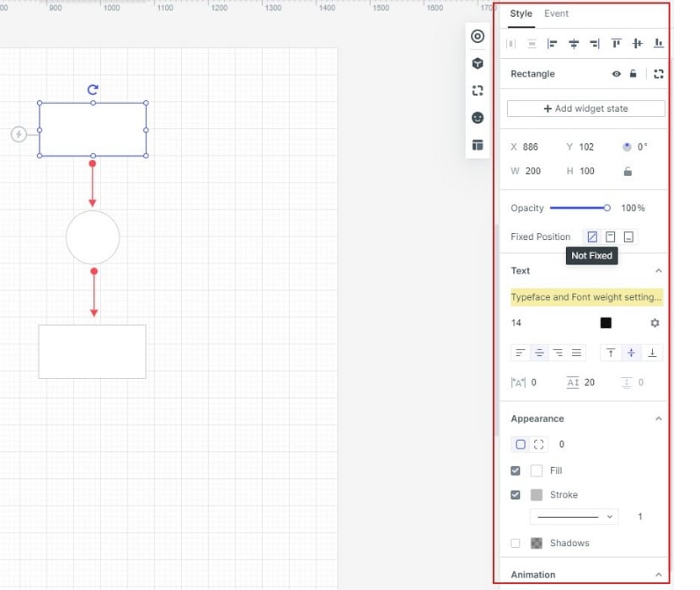Align widgets to left edge
The height and width of the screenshot is (590, 700).
[x=553, y=43]
